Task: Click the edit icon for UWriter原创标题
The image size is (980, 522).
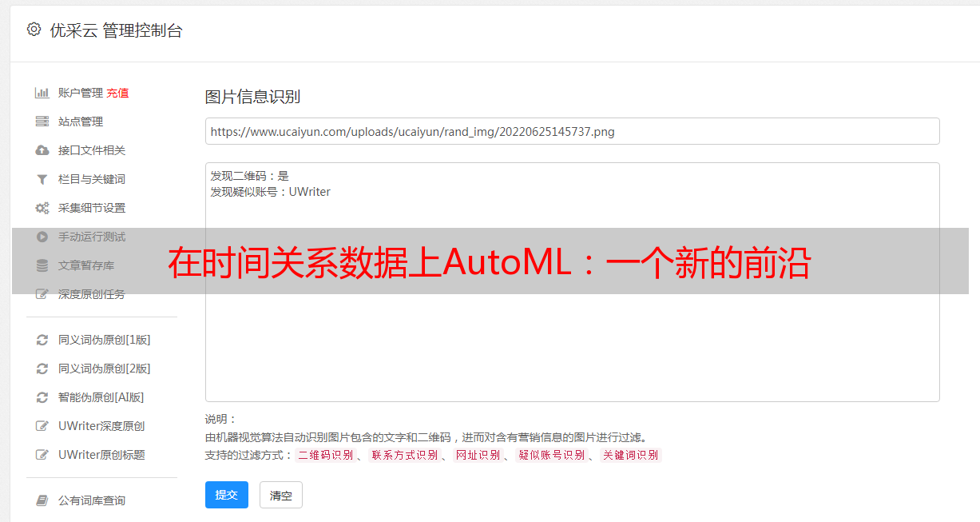Action: tap(42, 455)
